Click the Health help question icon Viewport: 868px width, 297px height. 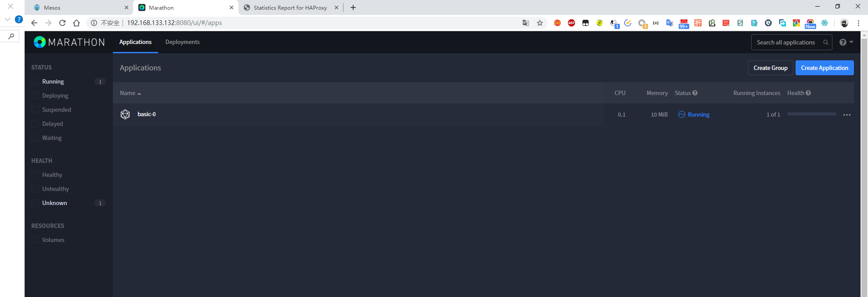[808, 93]
